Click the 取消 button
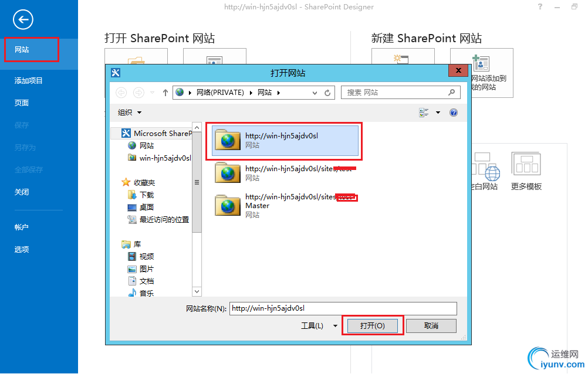 tap(431, 326)
